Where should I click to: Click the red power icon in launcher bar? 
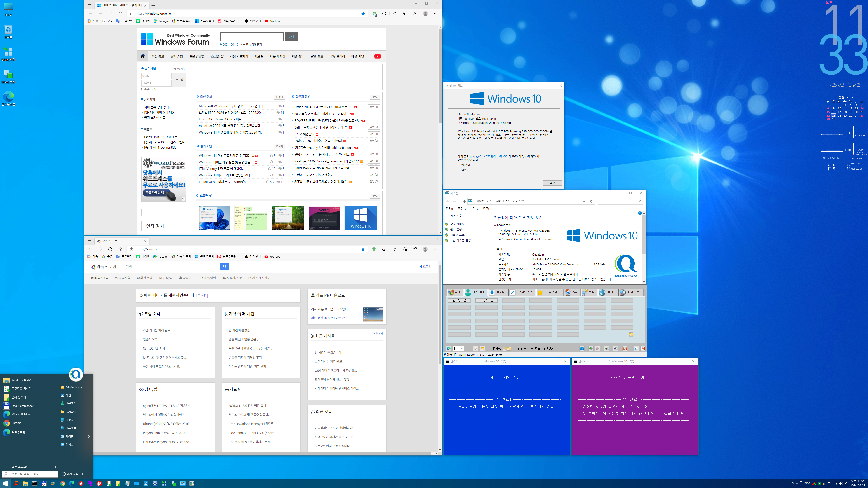pyautogui.click(x=643, y=349)
